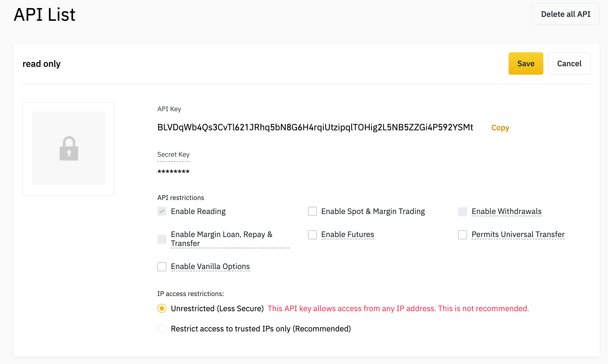Click the Enable Futures underlined label
This screenshot has height=364, width=608.
point(348,234)
